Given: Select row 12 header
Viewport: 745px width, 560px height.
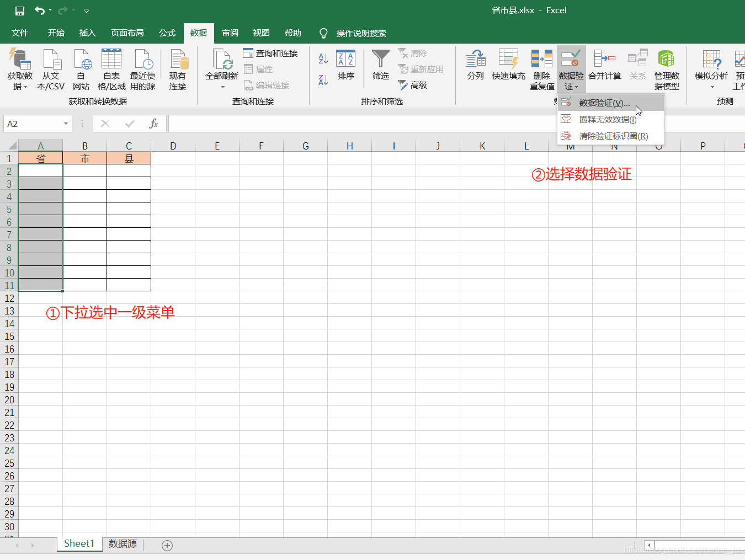Looking at the screenshot, I should (9, 298).
